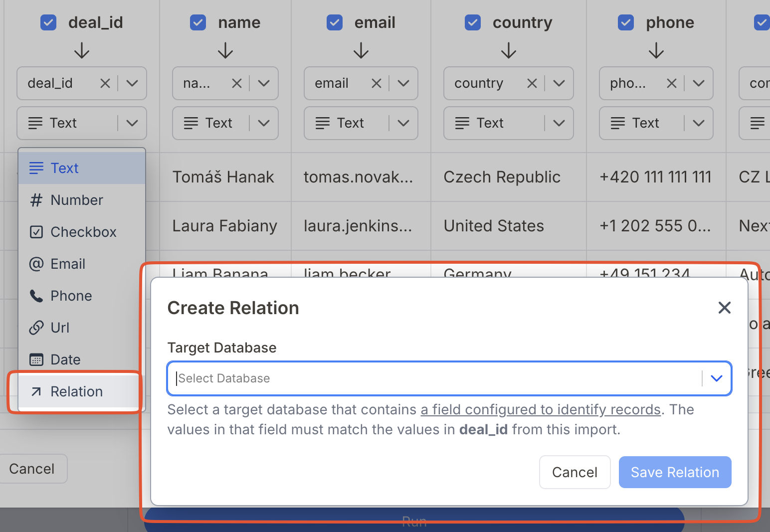770x532 pixels.
Task: Click the X icon on the email mapping chip
Action: pos(376,83)
